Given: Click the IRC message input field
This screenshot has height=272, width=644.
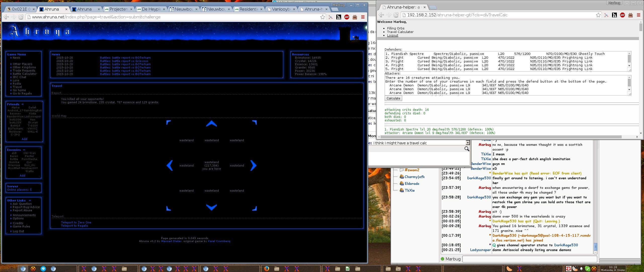Looking at the screenshot, I should click(529, 259).
